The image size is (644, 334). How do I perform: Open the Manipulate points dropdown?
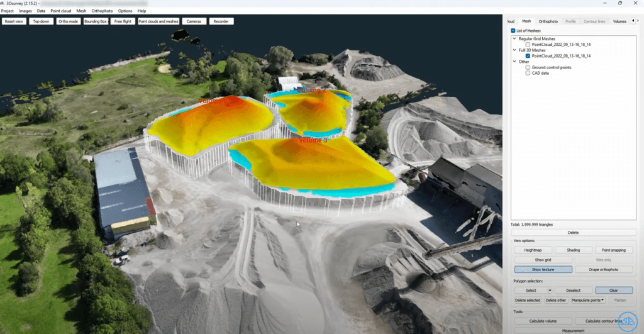[x=588, y=300]
